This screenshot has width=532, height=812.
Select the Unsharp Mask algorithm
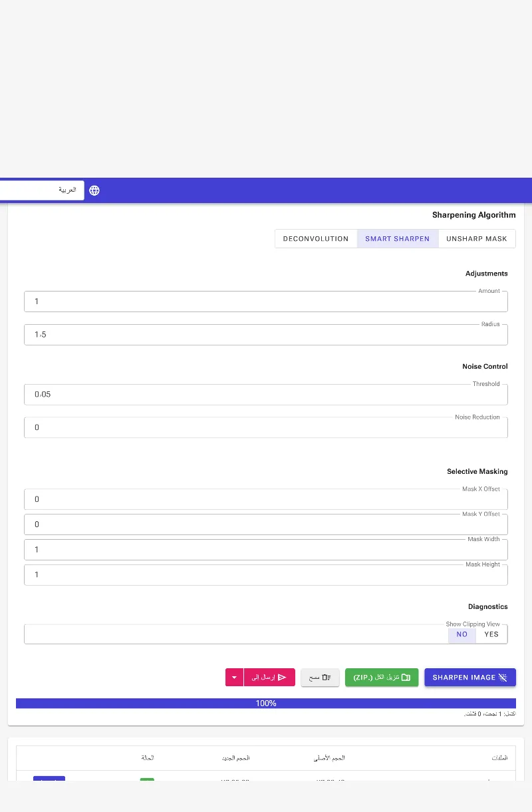click(x=477, y=239)
